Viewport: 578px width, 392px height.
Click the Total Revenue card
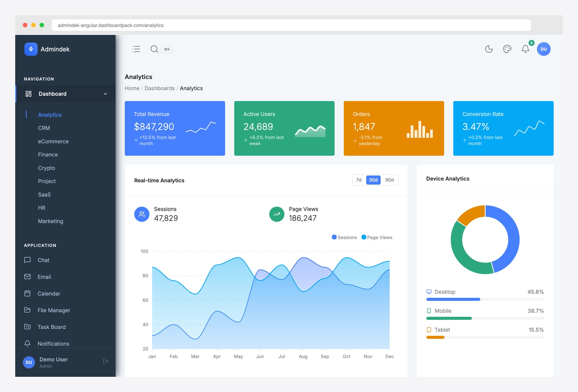(x=175, y=128)
